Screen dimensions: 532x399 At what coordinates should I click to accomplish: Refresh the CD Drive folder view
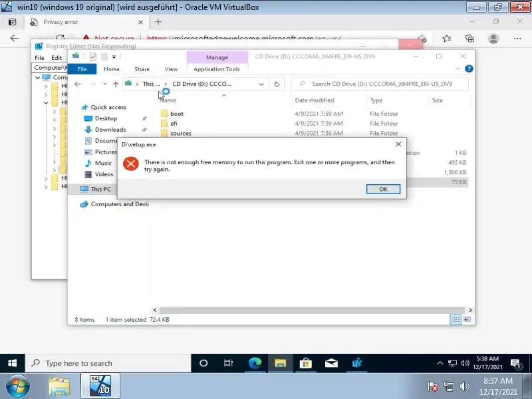277,84
